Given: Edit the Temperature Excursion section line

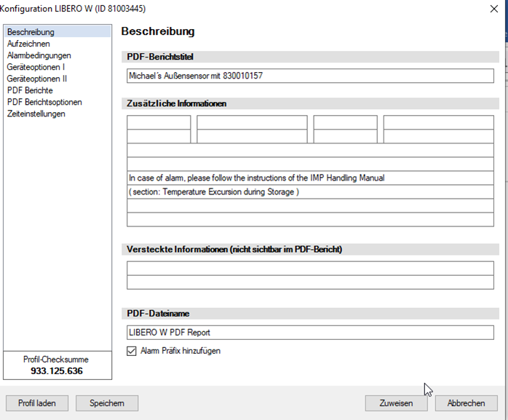Looking at the screenshot, I should tap(310, 192).
